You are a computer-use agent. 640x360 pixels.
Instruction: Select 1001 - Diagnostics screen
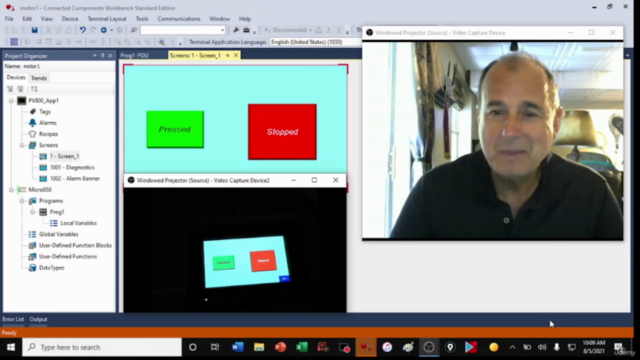[x=72, y=167]
